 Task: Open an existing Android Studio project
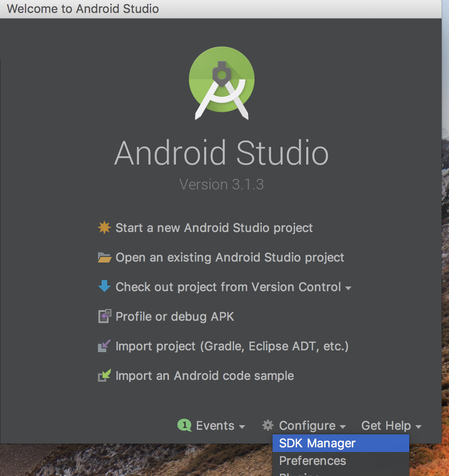click(230, 257)
